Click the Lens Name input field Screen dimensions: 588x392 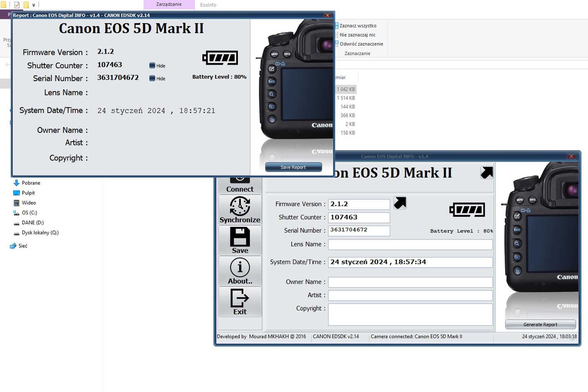[410, 245]
